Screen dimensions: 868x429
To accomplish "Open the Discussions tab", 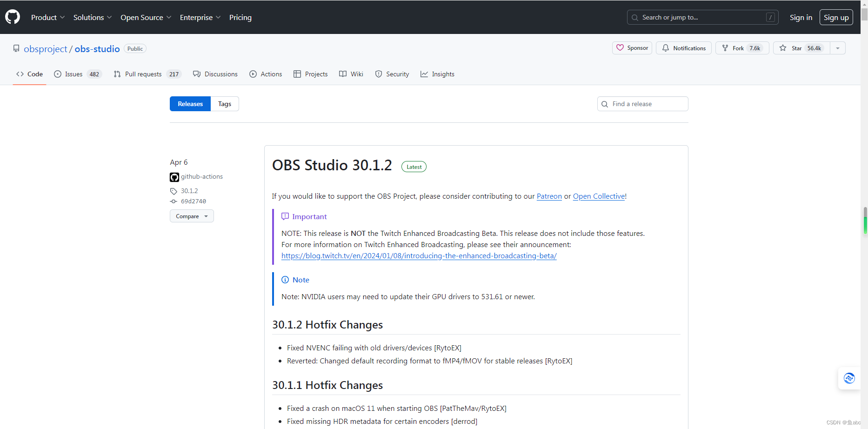I will 215,74.
